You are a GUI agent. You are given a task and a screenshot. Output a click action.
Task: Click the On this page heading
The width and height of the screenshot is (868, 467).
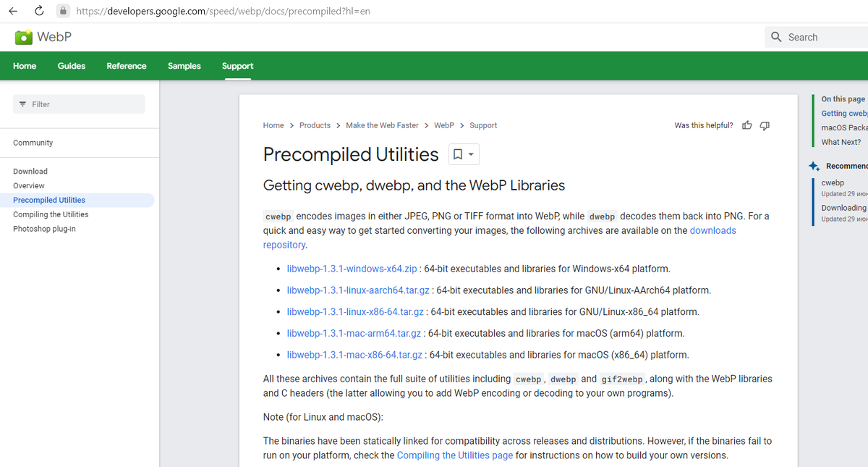(x=843, y=99)
